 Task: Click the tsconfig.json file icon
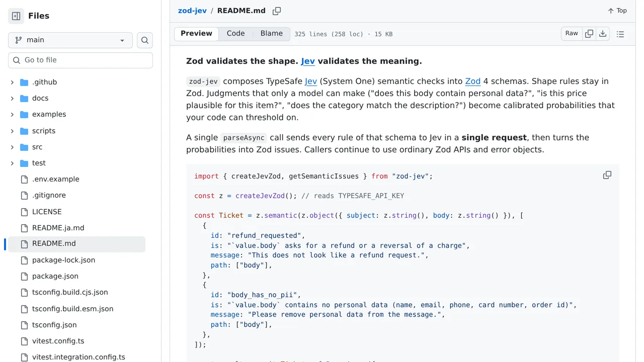(24, 325)
